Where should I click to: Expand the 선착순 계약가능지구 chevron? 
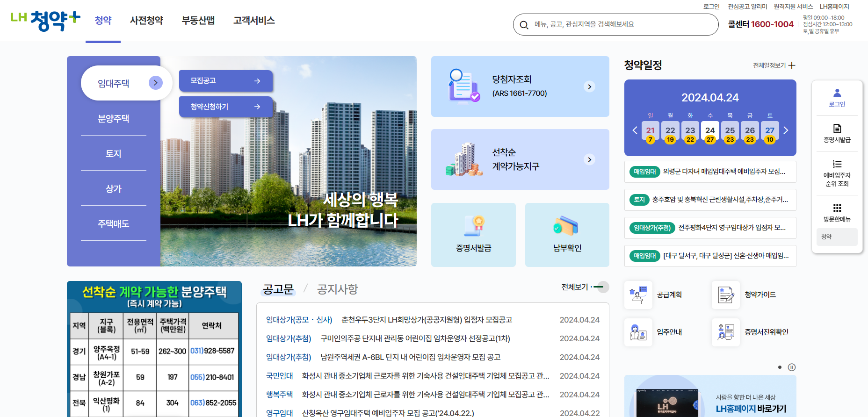(589, 159)
